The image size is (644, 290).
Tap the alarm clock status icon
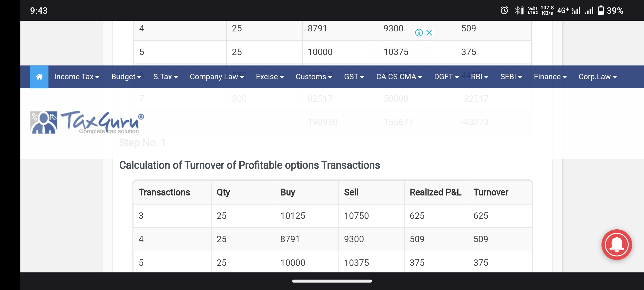[x=504, y=11]
